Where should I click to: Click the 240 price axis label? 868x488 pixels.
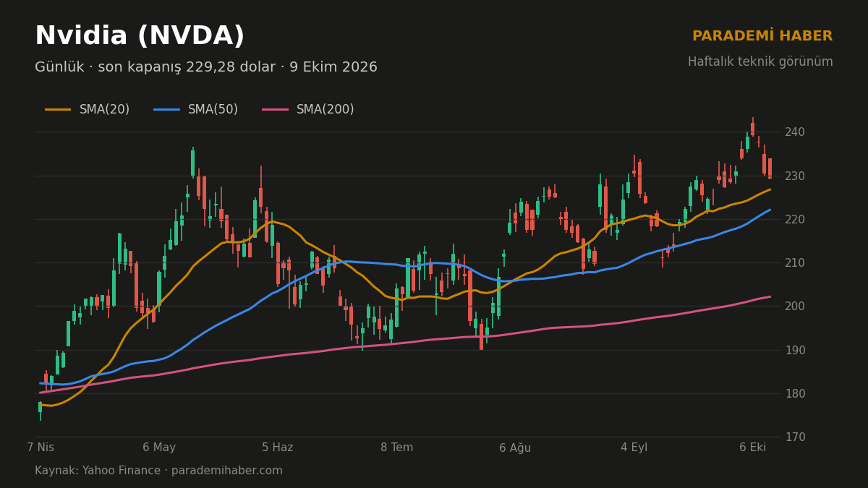(794, 132)
